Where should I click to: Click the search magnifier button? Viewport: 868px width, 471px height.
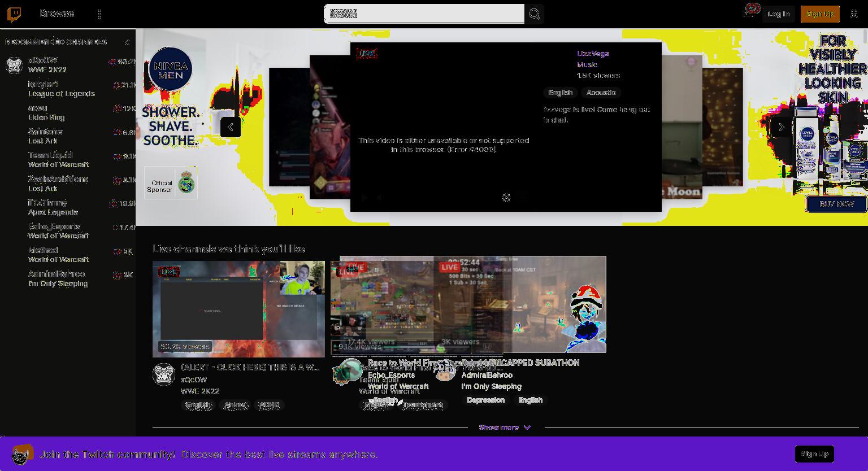534,14
